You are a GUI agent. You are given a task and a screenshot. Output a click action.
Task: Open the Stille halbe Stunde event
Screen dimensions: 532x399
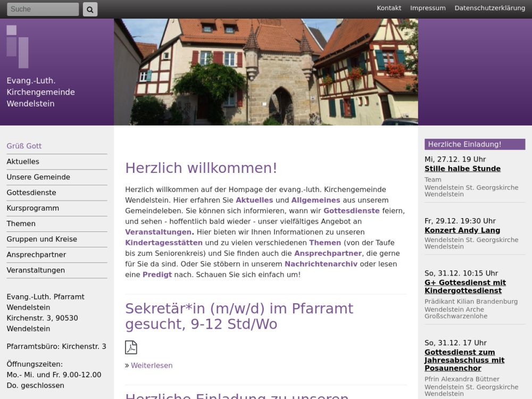click(x=462, y=169)
